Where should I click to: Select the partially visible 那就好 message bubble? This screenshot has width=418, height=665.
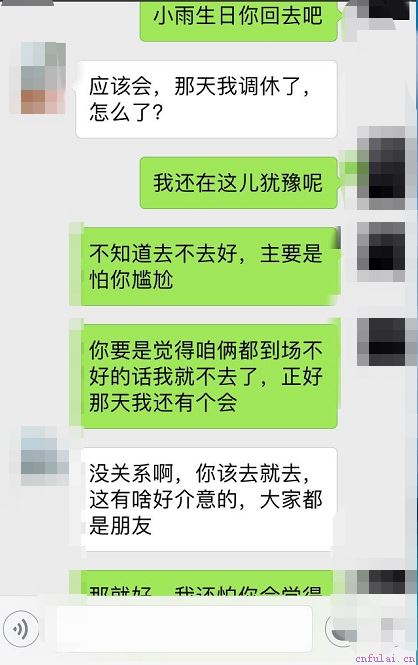click(x=202, y=584)
